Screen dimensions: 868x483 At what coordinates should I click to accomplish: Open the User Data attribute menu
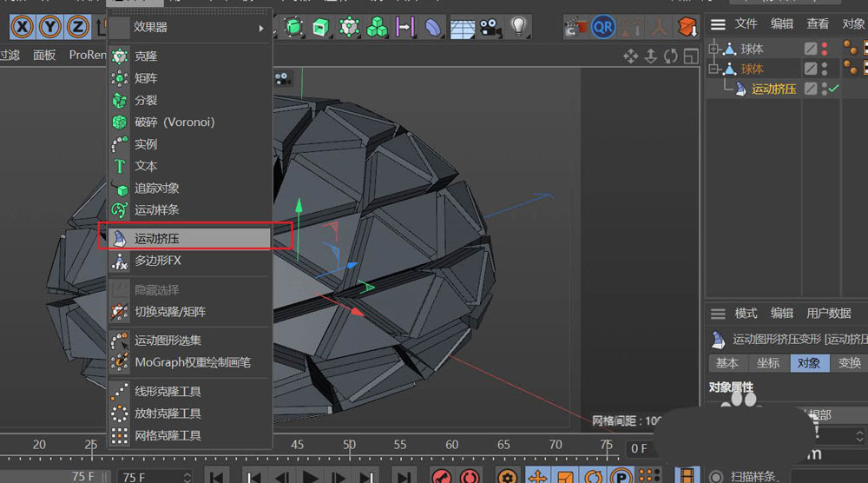(828, 313)
